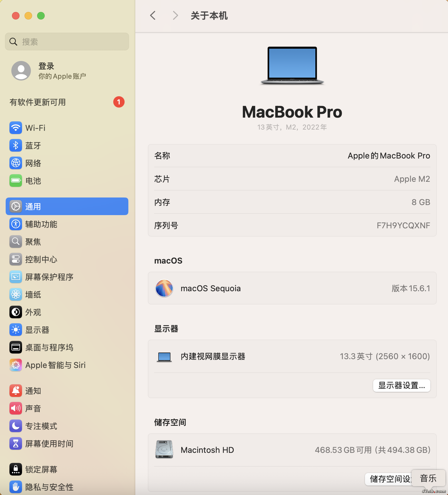This screenshot has width=448, height=495.
Task: Click 版本 15.6.1 version text
Action: (411, 288)
